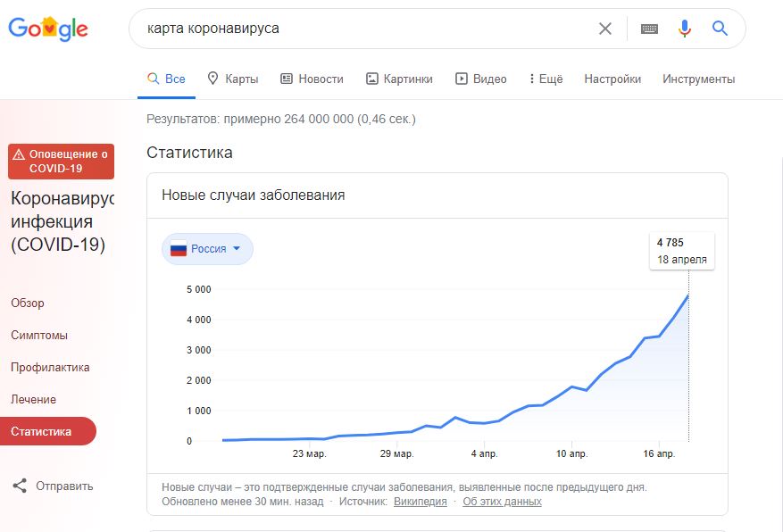Open the Россия country dropdown
This screenshot has width=783, height=532.
207,249
